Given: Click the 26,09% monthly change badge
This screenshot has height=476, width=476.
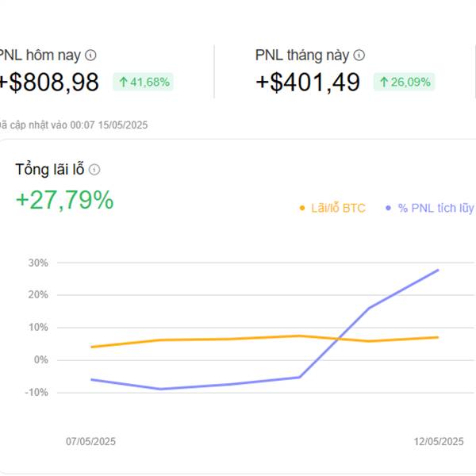Looking at the screenshot, I should point(404,82).
